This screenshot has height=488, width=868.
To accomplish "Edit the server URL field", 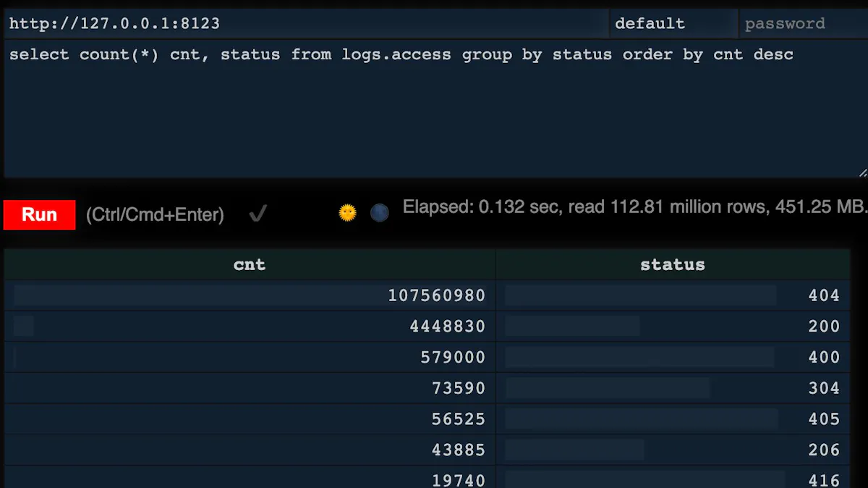I will pyautogui.click(x=304, y=22).
